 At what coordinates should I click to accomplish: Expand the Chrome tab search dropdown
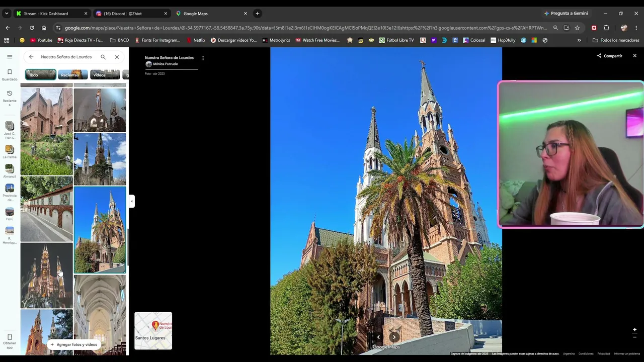(x=7, y=14)
